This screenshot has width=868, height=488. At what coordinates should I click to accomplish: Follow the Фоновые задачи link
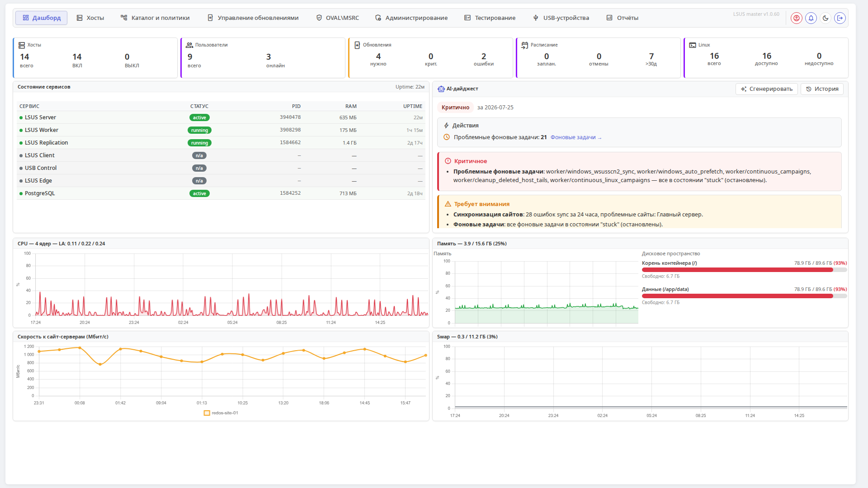pos(576,137)
